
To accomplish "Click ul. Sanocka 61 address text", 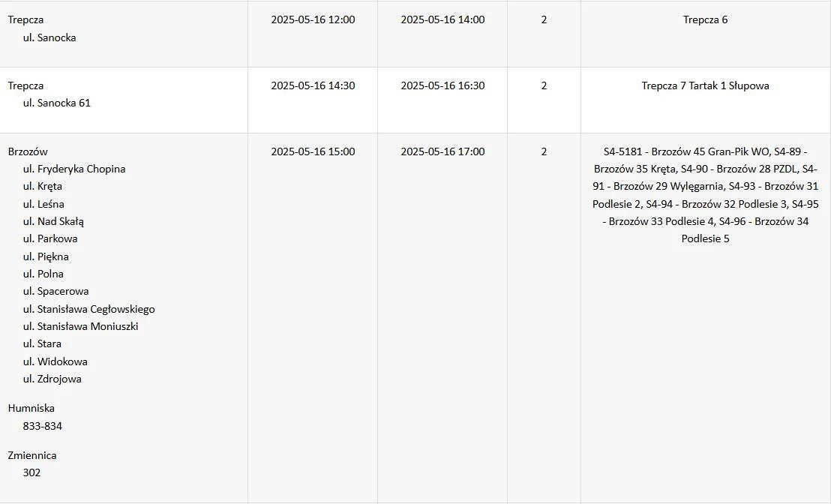I will tap(57, 103).
